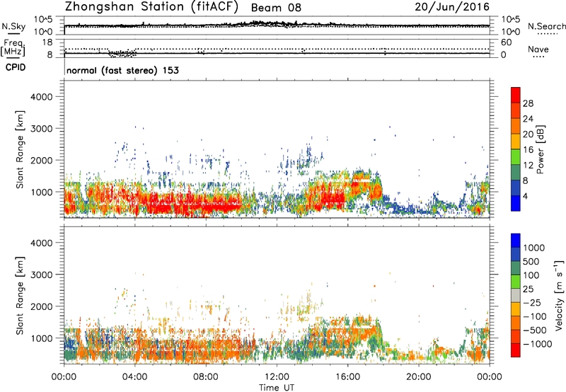Click the gray segment of Velocity color bar
Image resolution: width=566 pixels, height=392 pixels.
click(516, 296)
